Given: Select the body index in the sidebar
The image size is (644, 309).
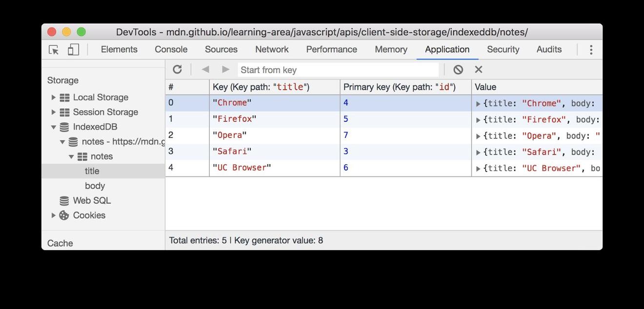Looking at the screenshot, I should (95, 185).
